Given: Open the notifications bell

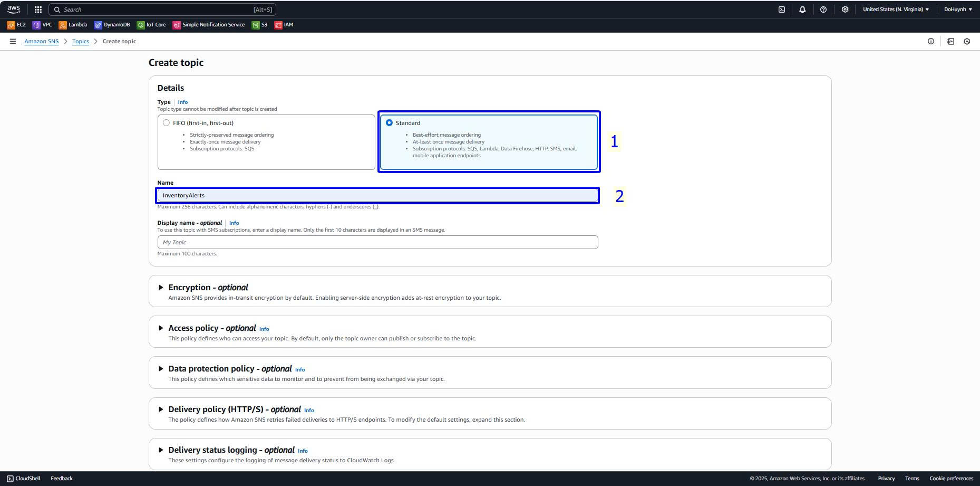Looking at the screenshot, I should click(x=802, y=9).
